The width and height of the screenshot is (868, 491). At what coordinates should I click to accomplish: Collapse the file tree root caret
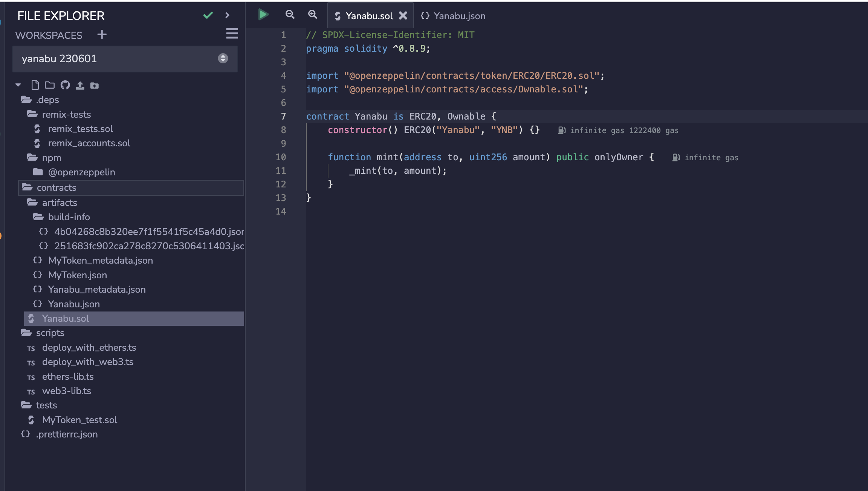click(x=18, y=85)
